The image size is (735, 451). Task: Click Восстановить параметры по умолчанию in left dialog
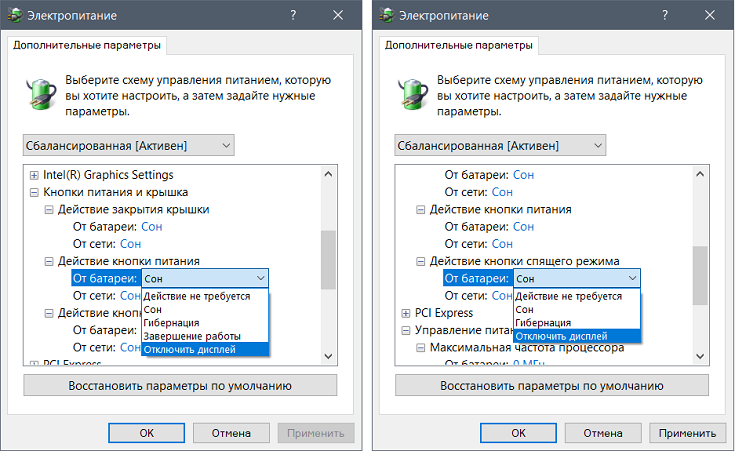[x=180, y=385]
